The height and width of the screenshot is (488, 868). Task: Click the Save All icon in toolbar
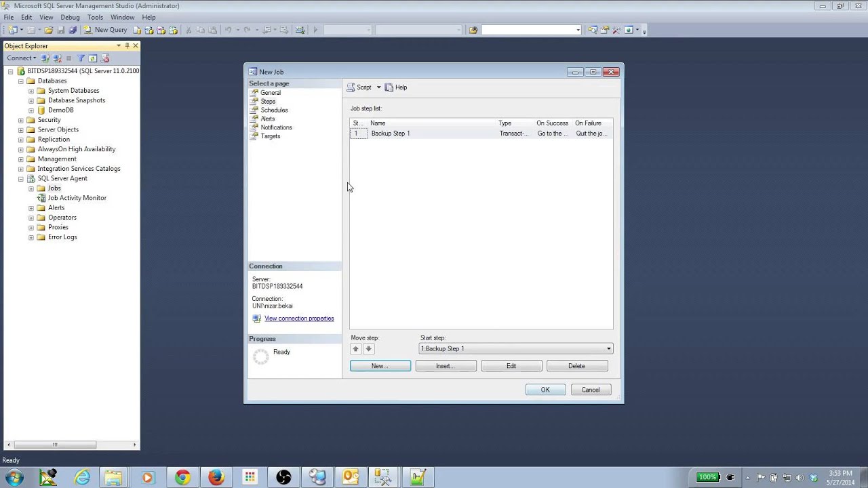[x=73, y=30]
